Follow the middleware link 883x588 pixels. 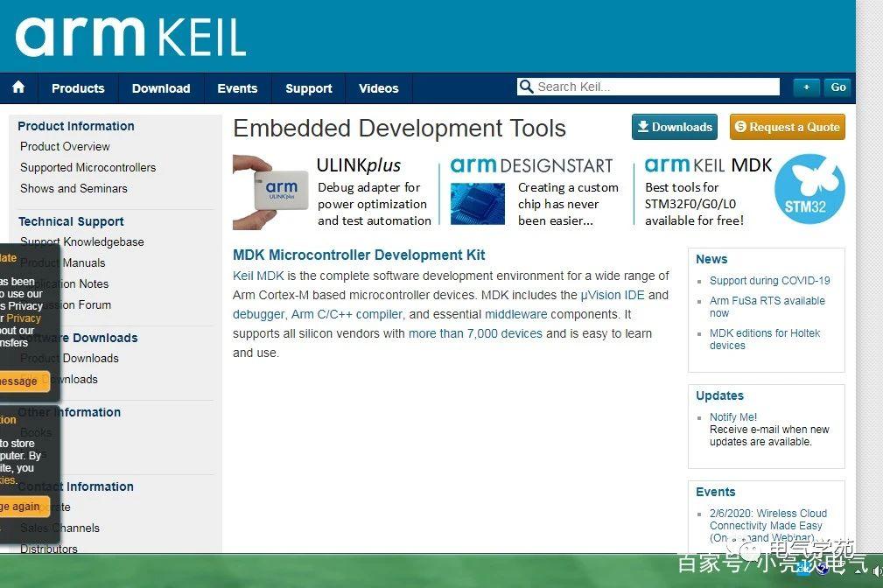[515, 314]
